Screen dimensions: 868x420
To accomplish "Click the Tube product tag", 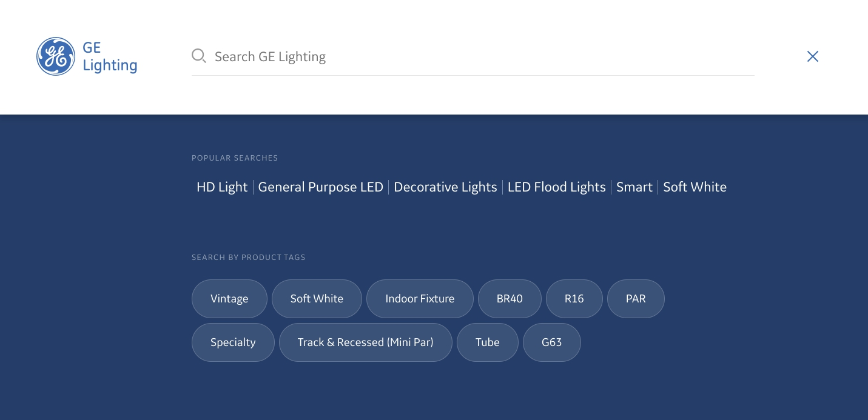I will (487, 342).
